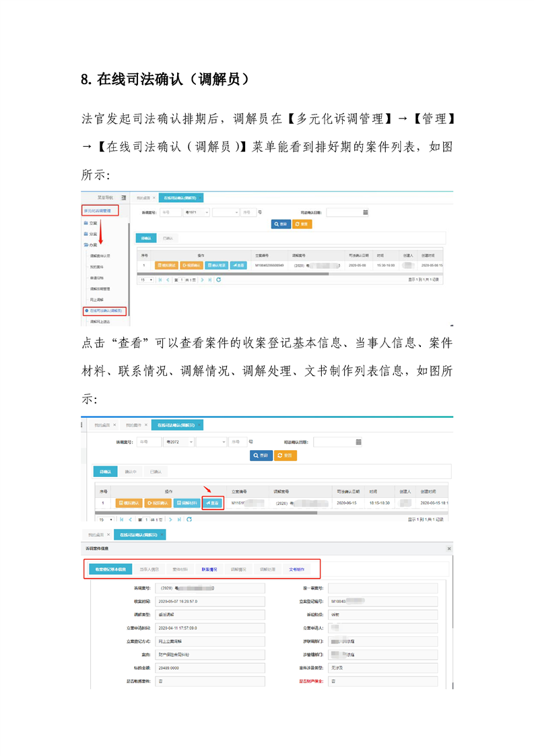Click 查看 button in the 2020-06-15 row
534x756 pixels.
pos(213,503)
